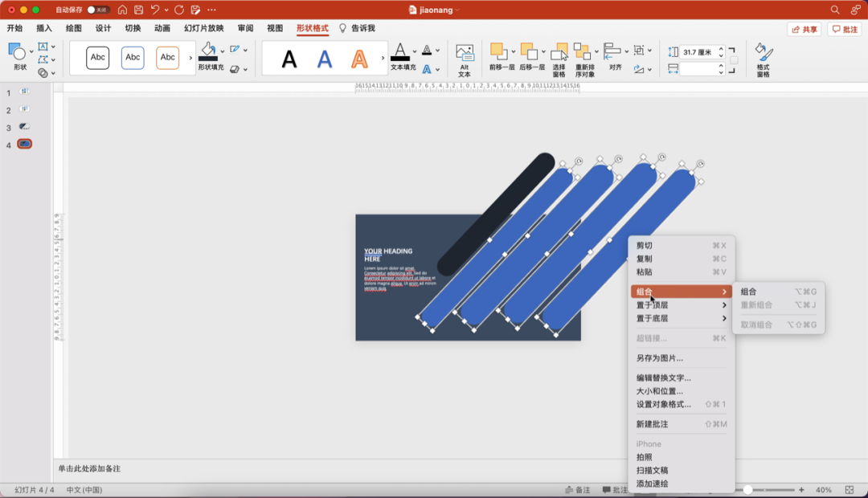Expand the shape styles gallery arrow
This screenshot has height=498, width=868.
coord(190,58)
